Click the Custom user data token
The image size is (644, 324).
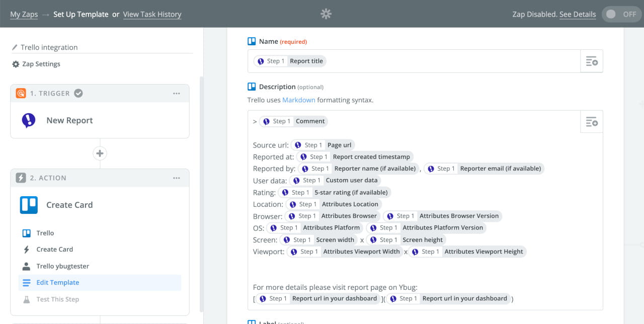pos(335,180)
